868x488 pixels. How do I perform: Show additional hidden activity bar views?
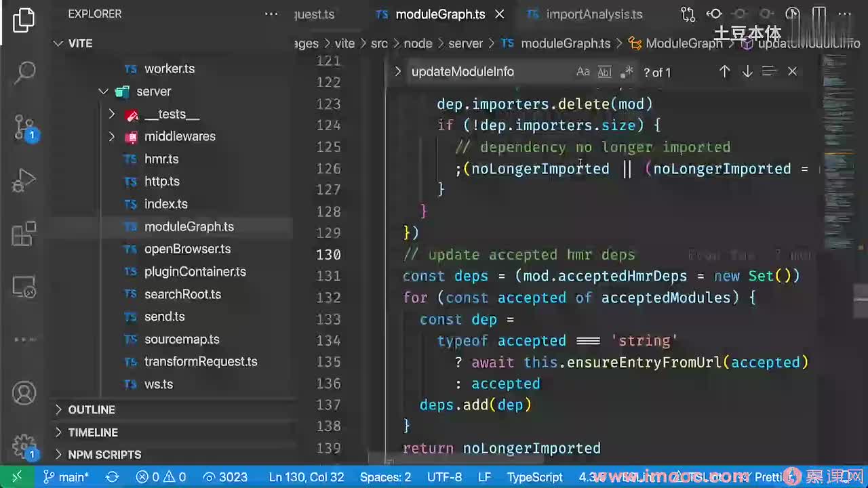click(24, 339)
